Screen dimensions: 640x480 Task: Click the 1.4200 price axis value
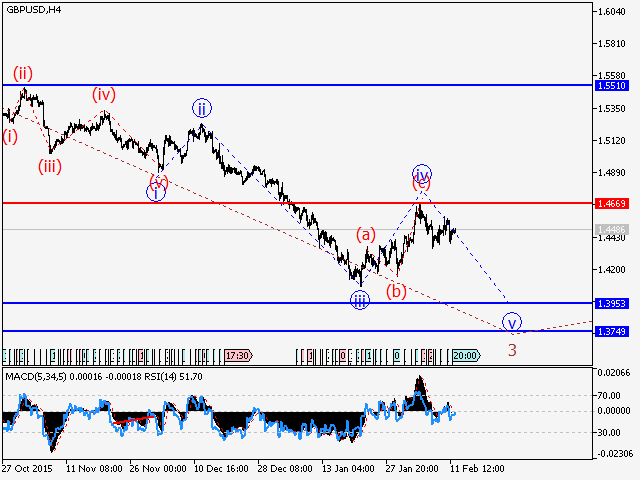[611, 269]
